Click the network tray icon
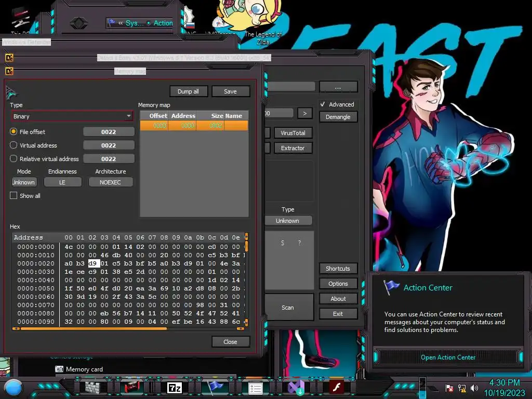The width and height of the screenshot is (532, 399). [x=462, y=388]
